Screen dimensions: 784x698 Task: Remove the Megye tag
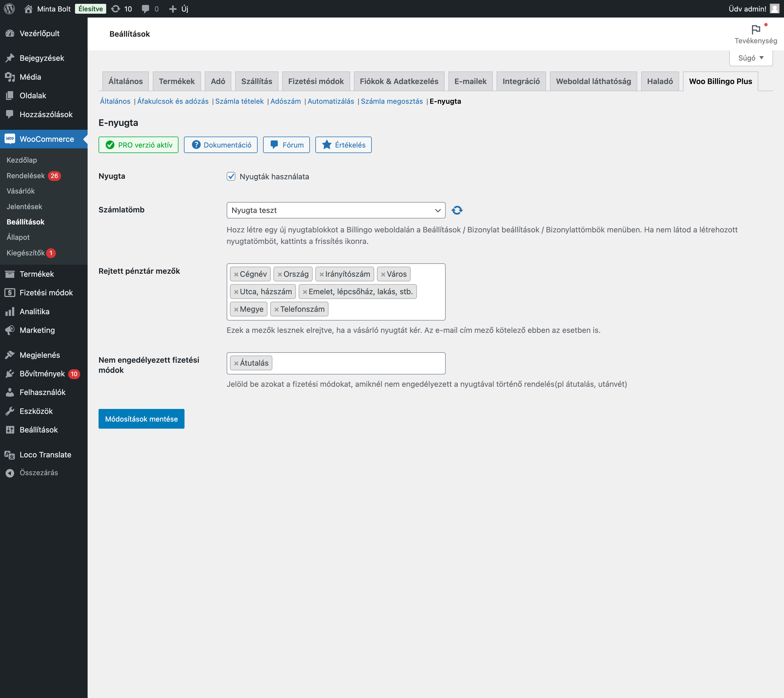(x=236, y=310)
